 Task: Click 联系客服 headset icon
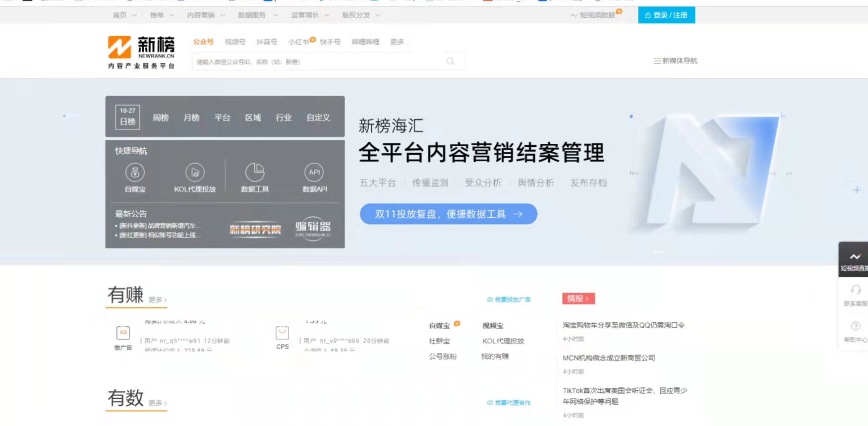[x=856, y=290]
